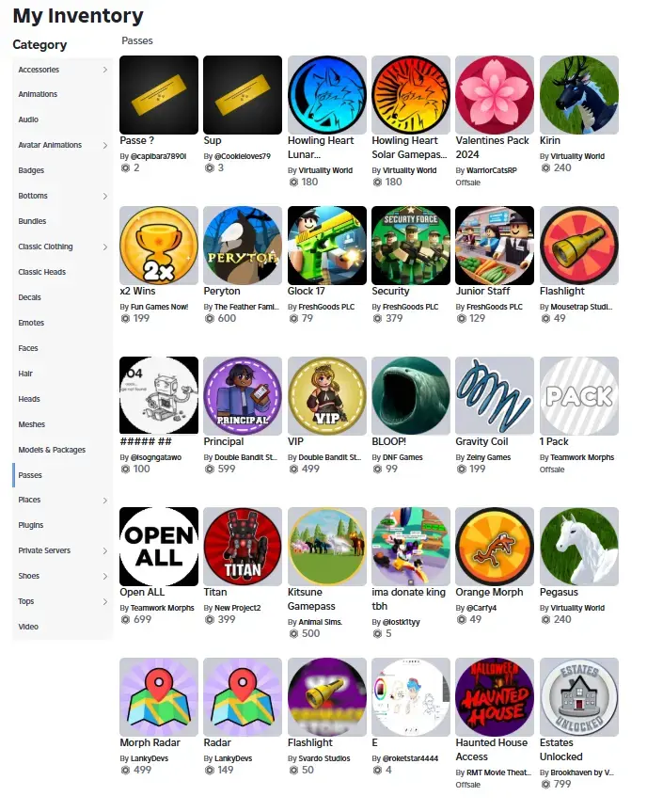The height and width of the screenshot is (812, 647).
Task: Expand the Private Servers category chevron
Action: [x=105, y=551]
